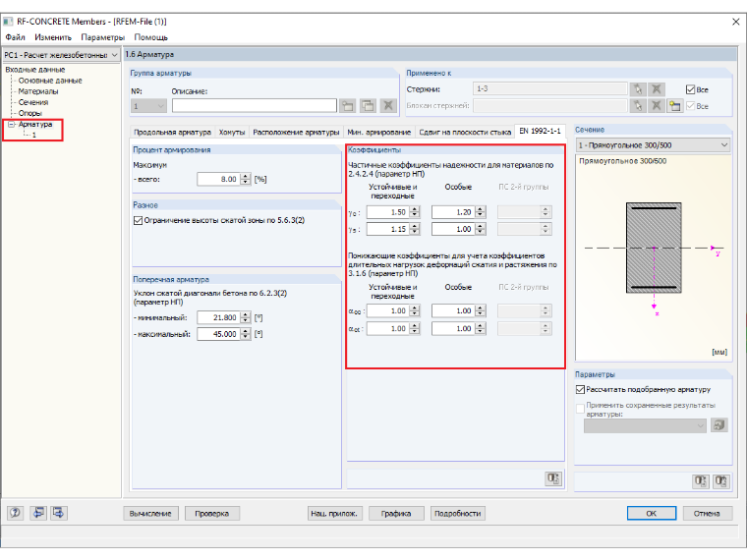Adjust minimum strut angle 21.800 spinner
The image size is (747, 560).
tap(246, 317)
